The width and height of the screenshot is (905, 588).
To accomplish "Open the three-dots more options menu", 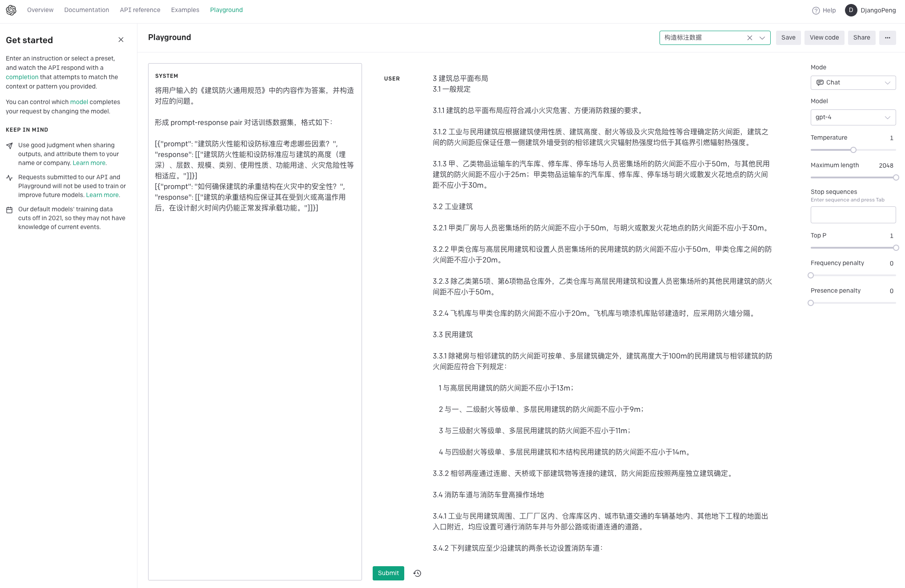I will pos(888,38).
